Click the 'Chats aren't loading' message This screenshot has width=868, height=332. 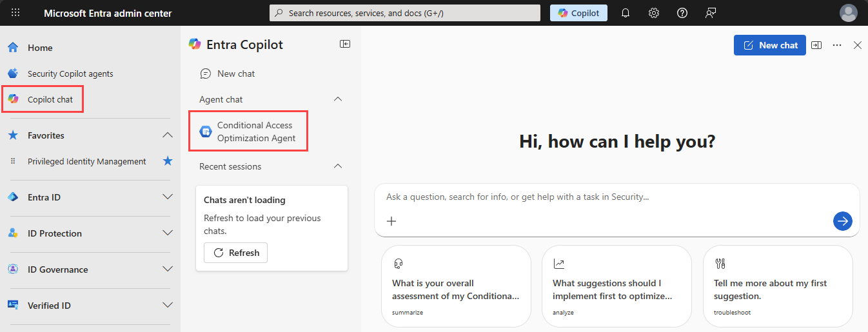pos(244,200)
